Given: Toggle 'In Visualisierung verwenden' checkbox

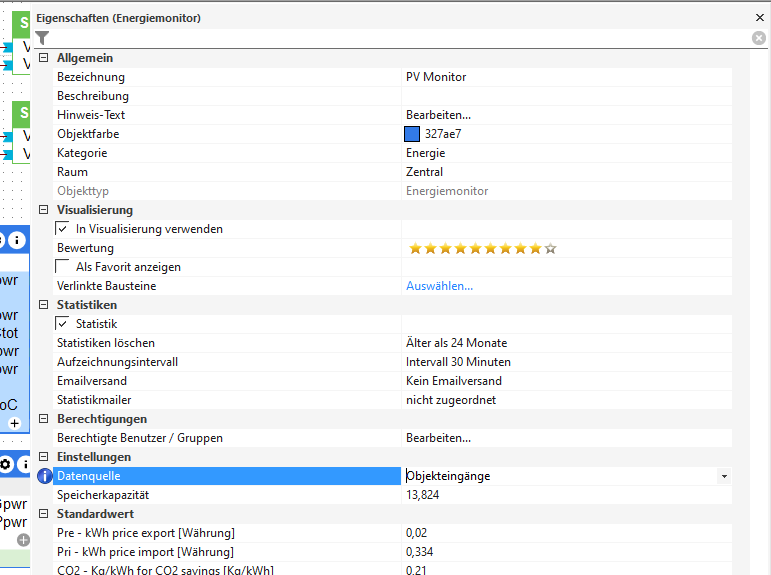Looking at the screenshot, I should click(x=63, y=229).
